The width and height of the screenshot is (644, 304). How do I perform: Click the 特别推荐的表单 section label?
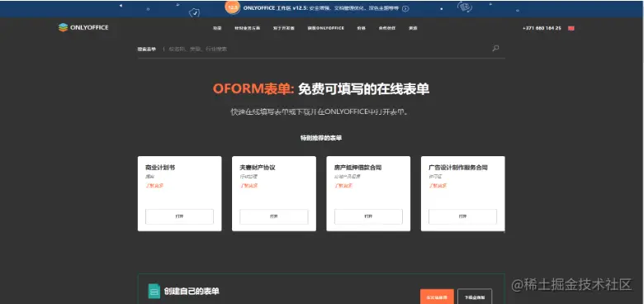pos(321,138)
